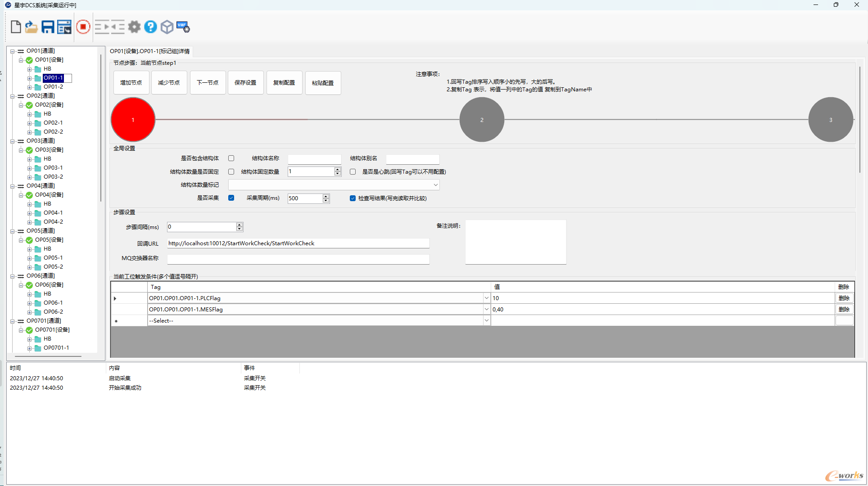
Task: Click OP03 device green status icon
Action: click(29, 150)
